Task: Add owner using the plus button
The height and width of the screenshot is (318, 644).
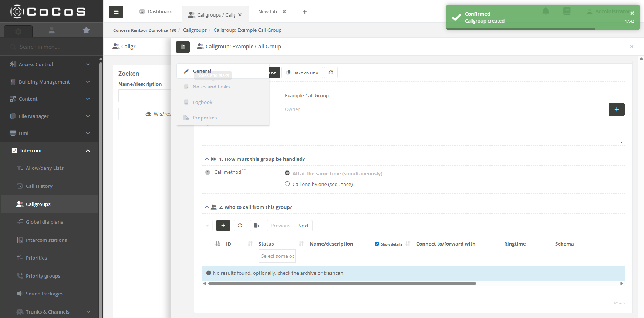Action: click(616, 109)
